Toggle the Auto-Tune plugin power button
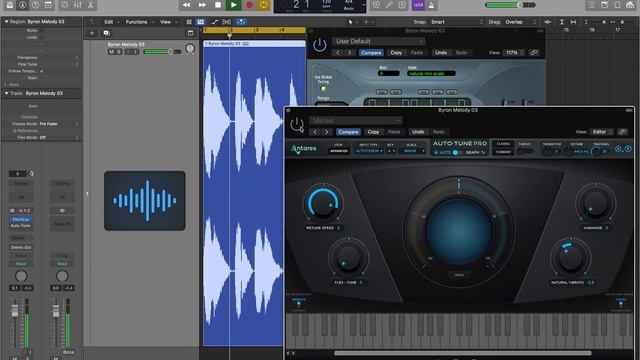 coord(297,124)
